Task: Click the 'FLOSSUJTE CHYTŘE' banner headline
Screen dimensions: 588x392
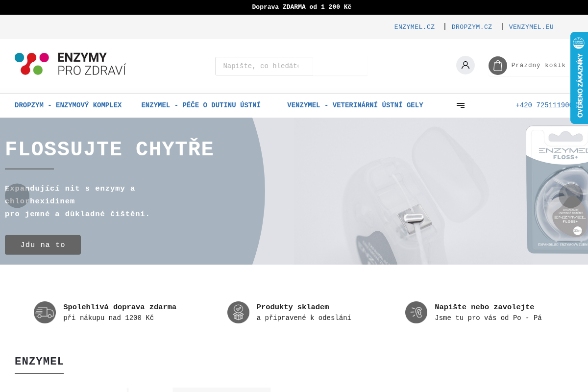Action: 109,149
